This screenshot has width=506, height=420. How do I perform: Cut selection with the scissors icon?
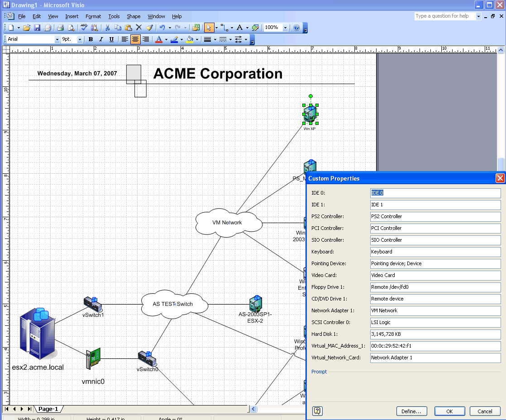point(107,28)
